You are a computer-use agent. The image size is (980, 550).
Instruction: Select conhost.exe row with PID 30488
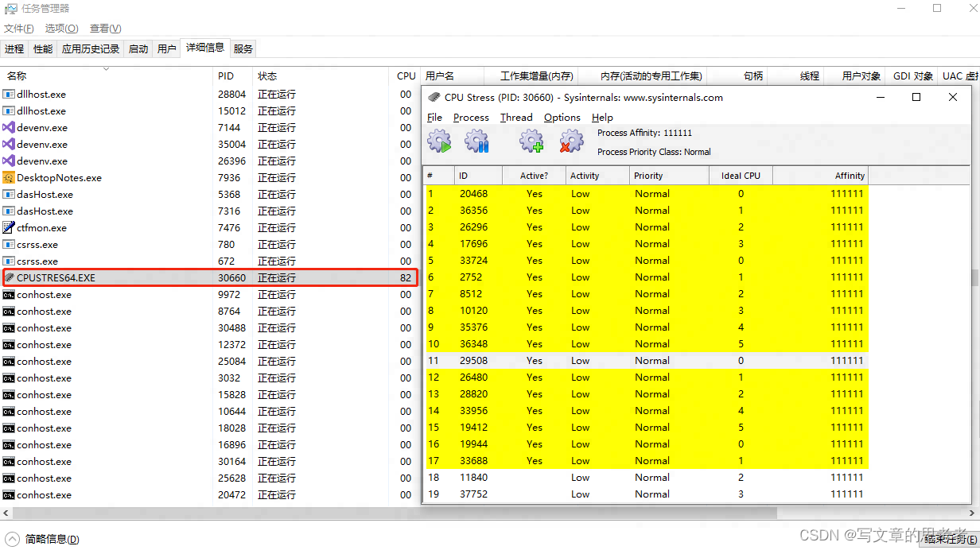[211, 327]
